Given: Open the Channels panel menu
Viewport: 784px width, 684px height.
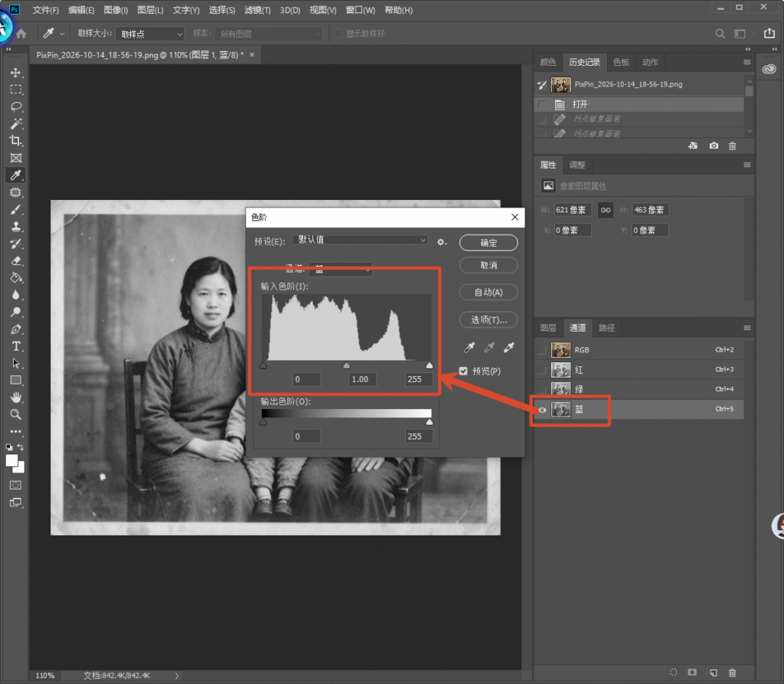Looking at the screenshot, I should click(x=747, y=329).
